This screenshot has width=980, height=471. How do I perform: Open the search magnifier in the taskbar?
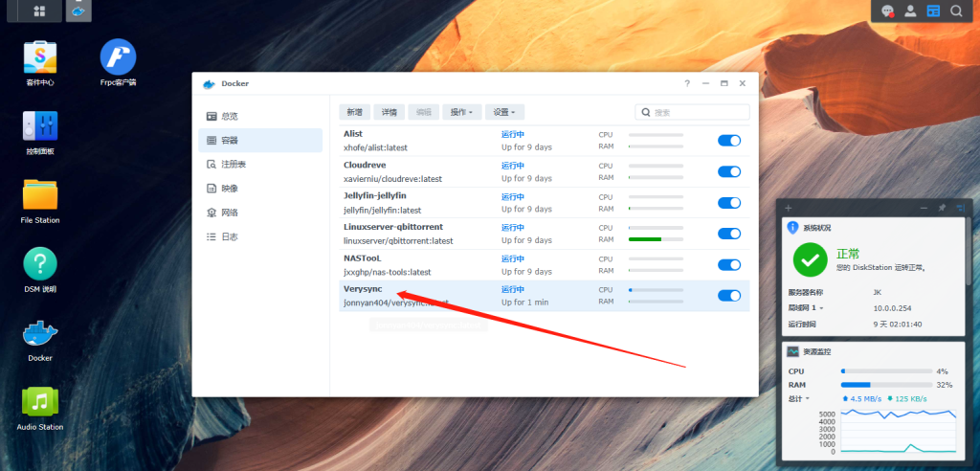tap(956, 11)
